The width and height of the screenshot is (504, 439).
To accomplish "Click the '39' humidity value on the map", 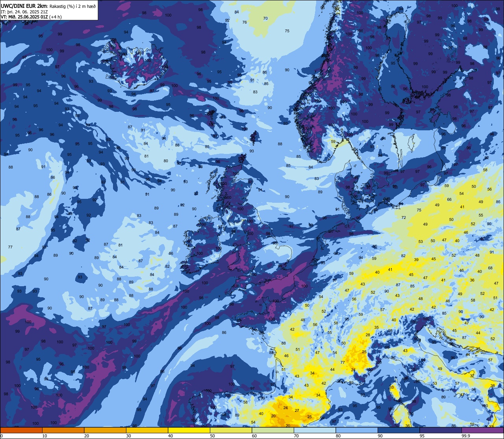I will 416,260.
